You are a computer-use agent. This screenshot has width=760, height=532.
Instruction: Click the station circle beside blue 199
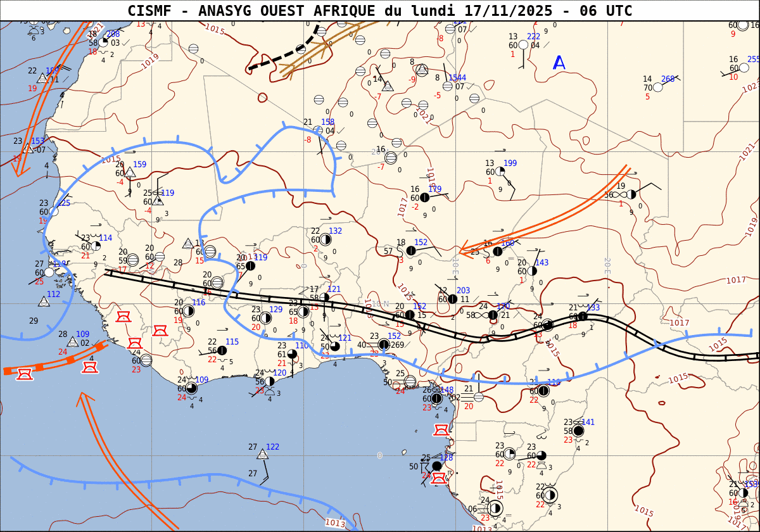(500, 172)
